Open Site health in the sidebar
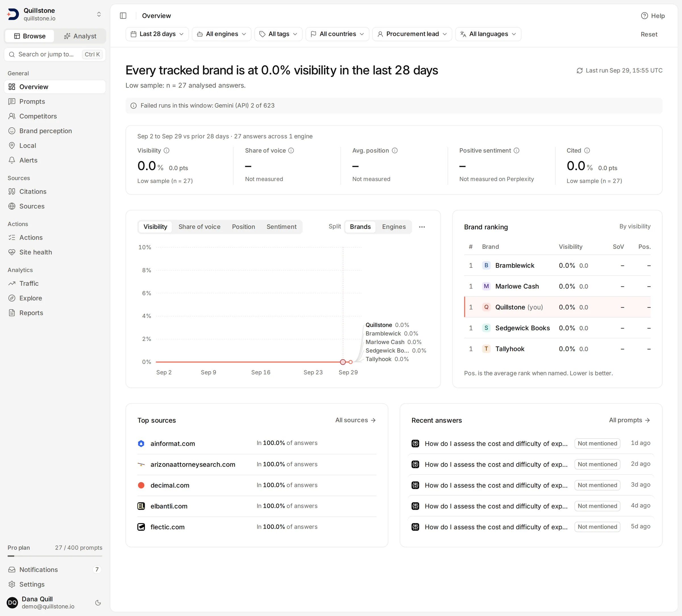The width and height of the screenshot is (682, 616). tap(55, 252)
